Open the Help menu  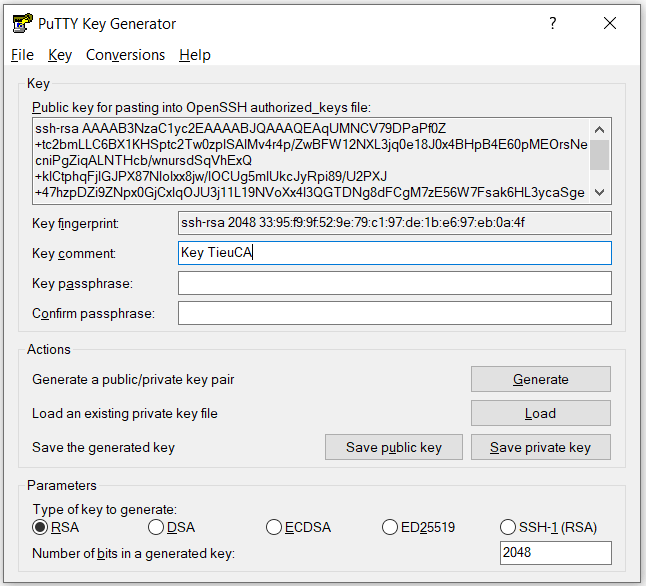click(x=194, y=55)
